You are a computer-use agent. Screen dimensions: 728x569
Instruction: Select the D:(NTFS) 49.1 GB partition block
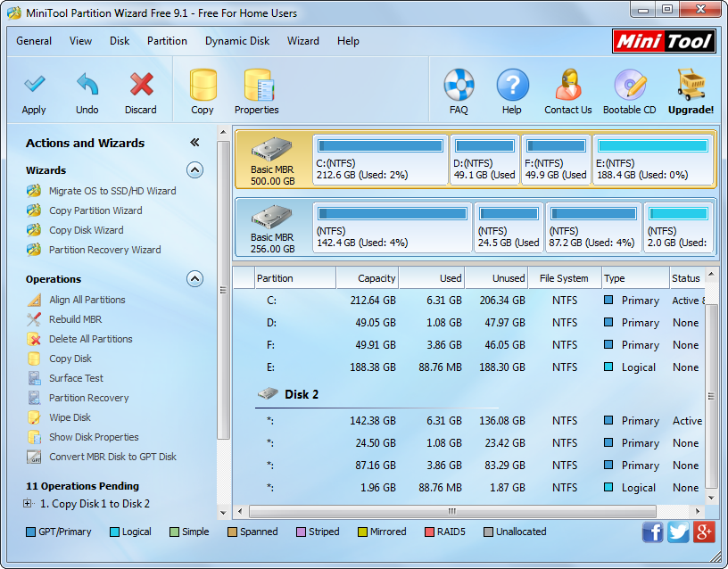484,160
